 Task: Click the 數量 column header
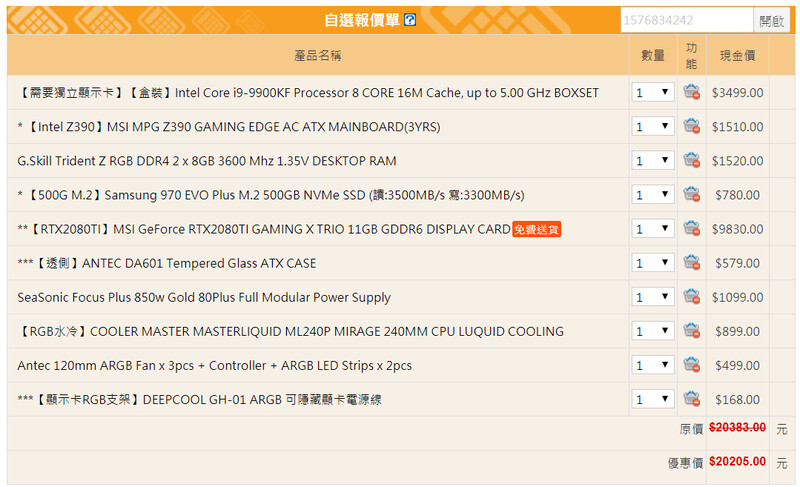653,56
